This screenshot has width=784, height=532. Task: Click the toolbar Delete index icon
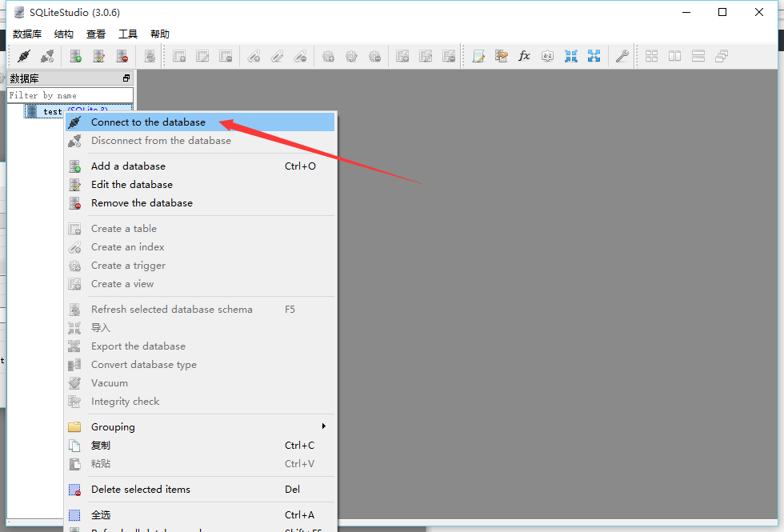pos(300,56)
